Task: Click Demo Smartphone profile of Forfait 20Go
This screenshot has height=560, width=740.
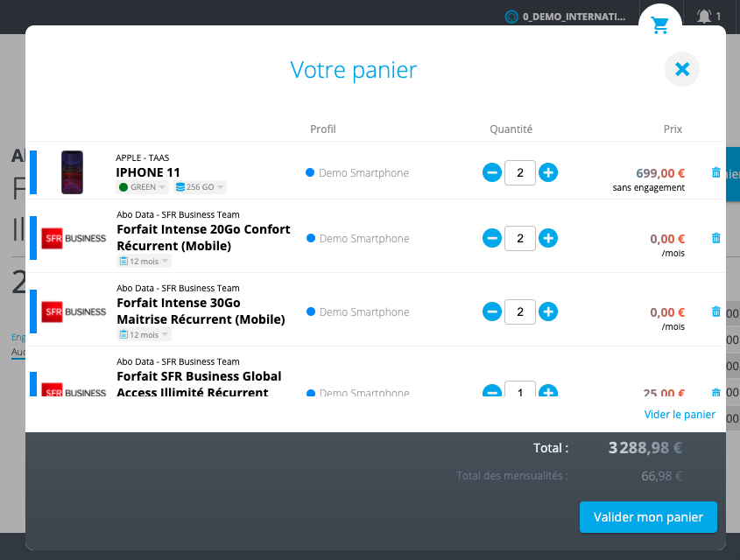Action: [x=357, y=239]
